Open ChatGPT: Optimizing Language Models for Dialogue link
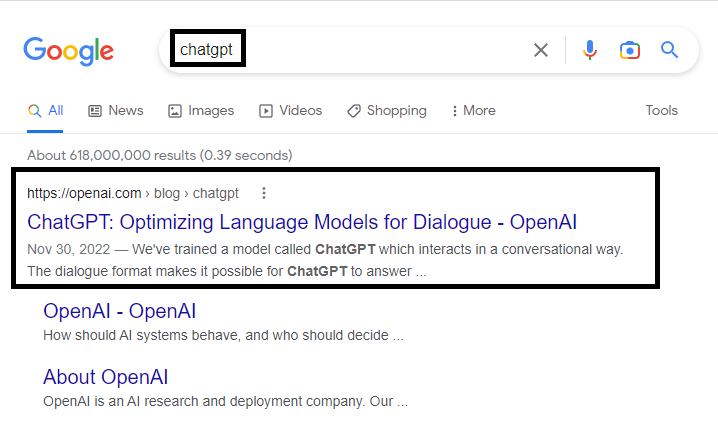 click(x=302, y=222)
